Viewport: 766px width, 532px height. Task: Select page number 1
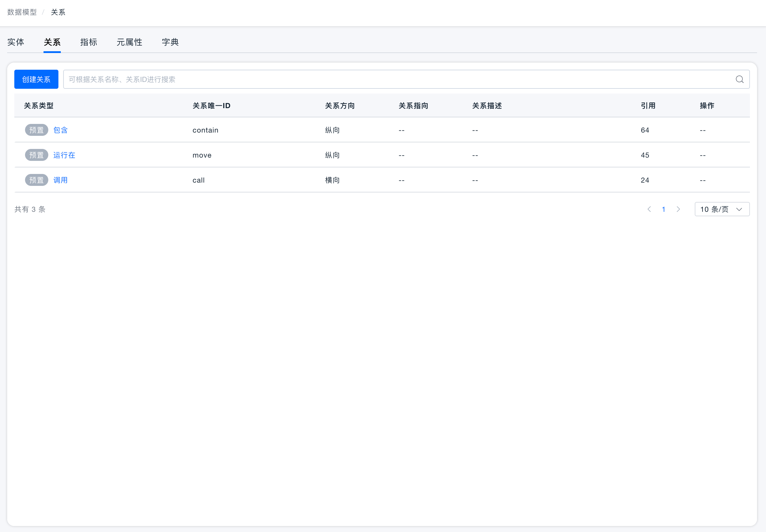pos(663,209)
